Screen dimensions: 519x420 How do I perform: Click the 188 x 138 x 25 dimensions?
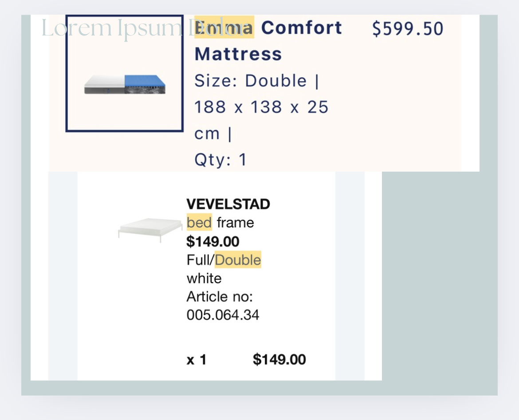(261, 107)
